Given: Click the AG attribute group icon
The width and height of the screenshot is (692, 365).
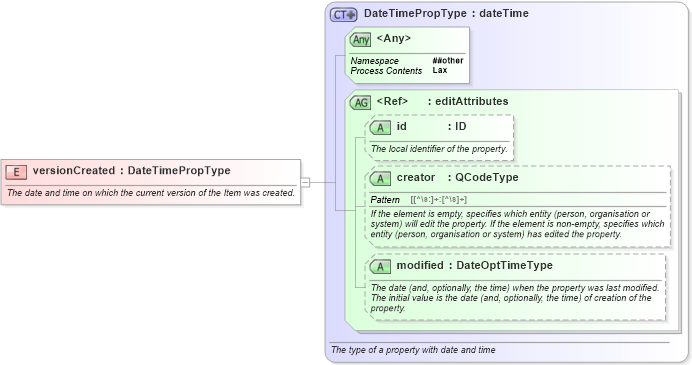Looking at the screenshot, I should [x=361, y=103].
